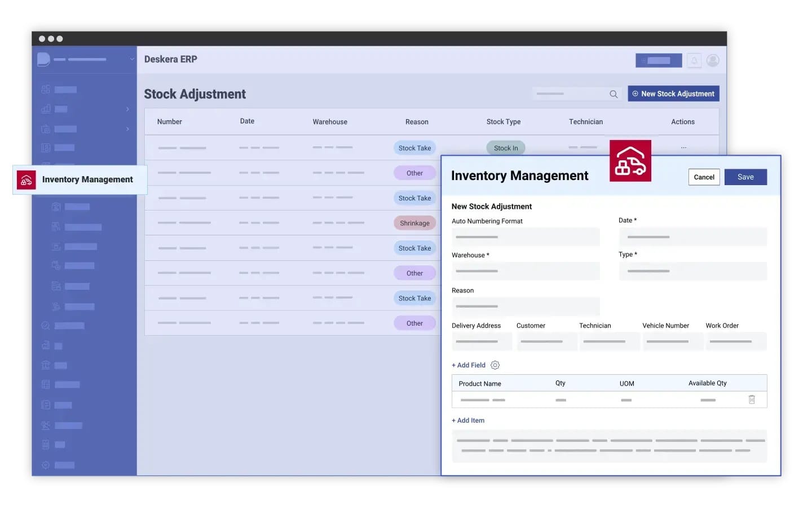This screenshot has height=508, width=812.
Task: Expand the second sidebar item's chevron
Action: pyautogui.click(x=127, y=109)
